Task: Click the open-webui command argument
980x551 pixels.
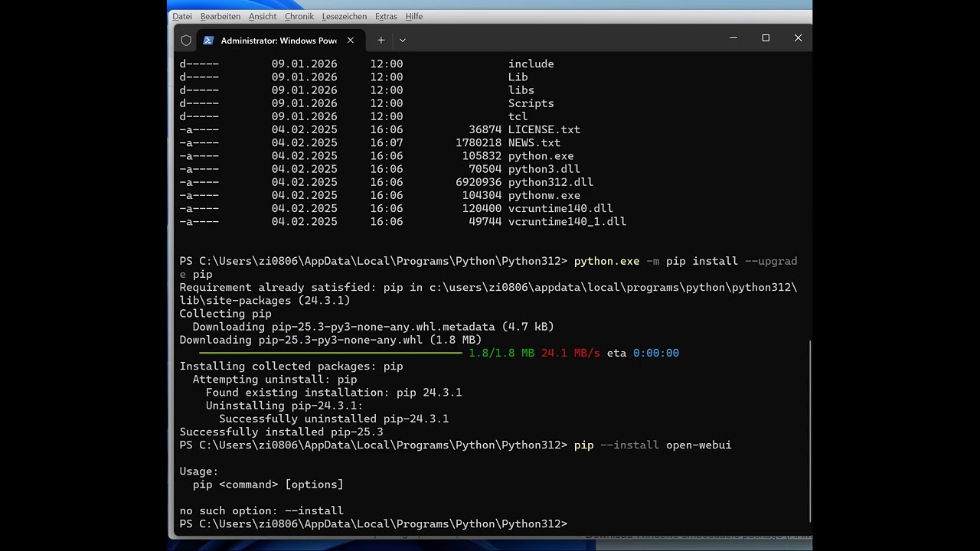Action: pyautogui.click(x=699, y=445)
